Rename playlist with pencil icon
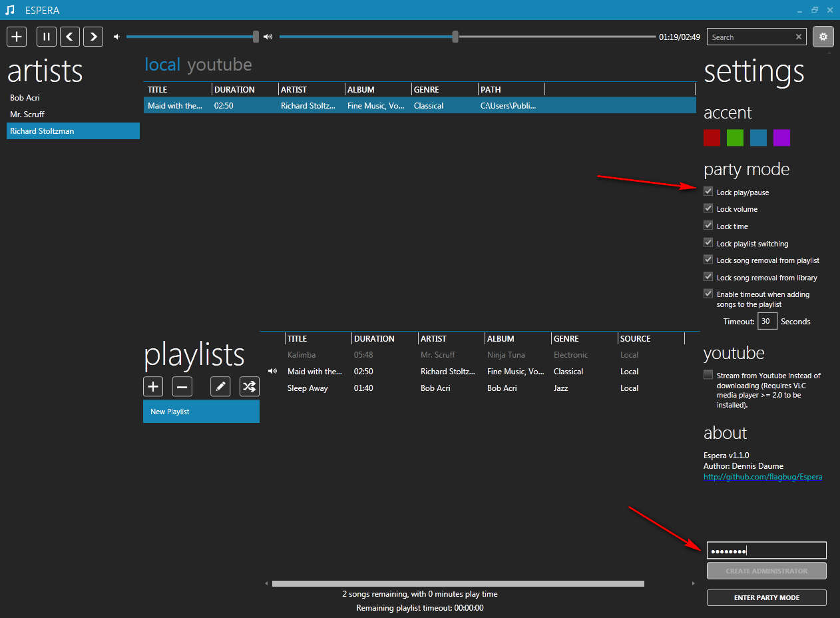 tap(220, 386)
